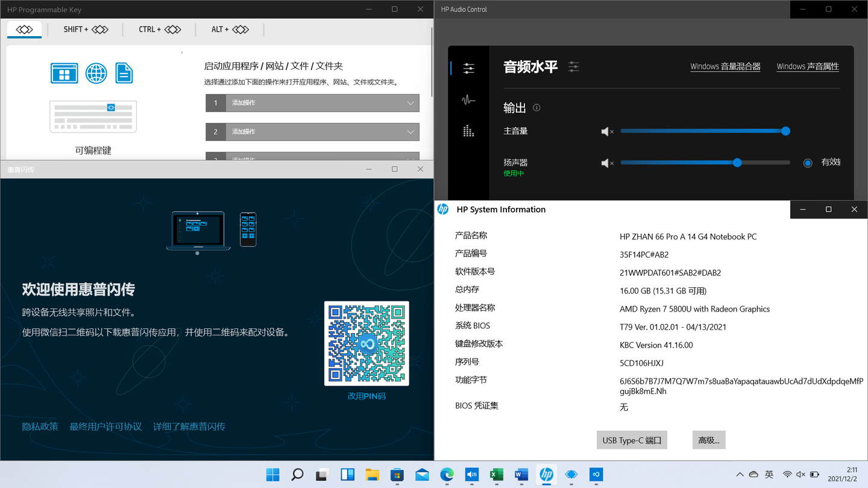Screen dimensions: 868x488
Task: Expand the first 添加操作 dropdown
Action: click(x=312, y=103)
